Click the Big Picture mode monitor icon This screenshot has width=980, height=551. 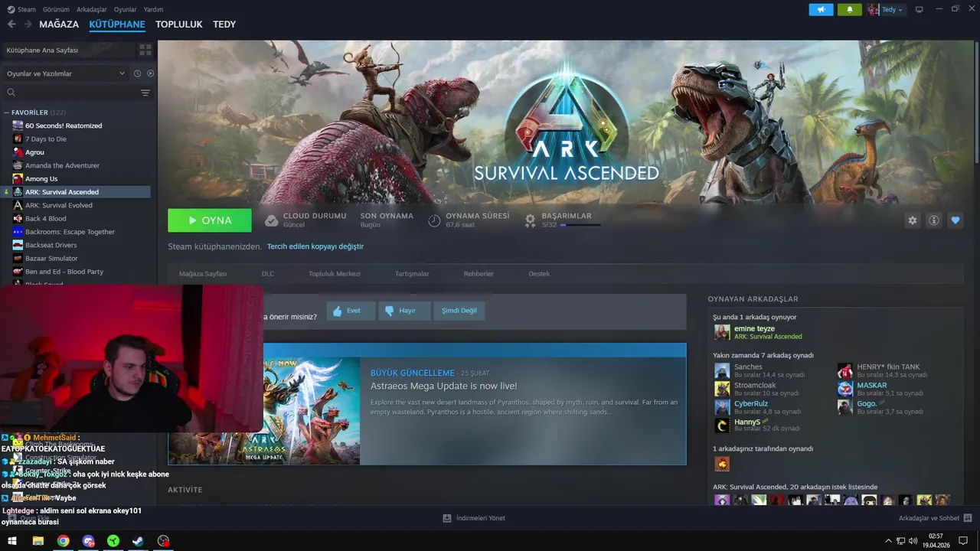click(x=920, y=9)
